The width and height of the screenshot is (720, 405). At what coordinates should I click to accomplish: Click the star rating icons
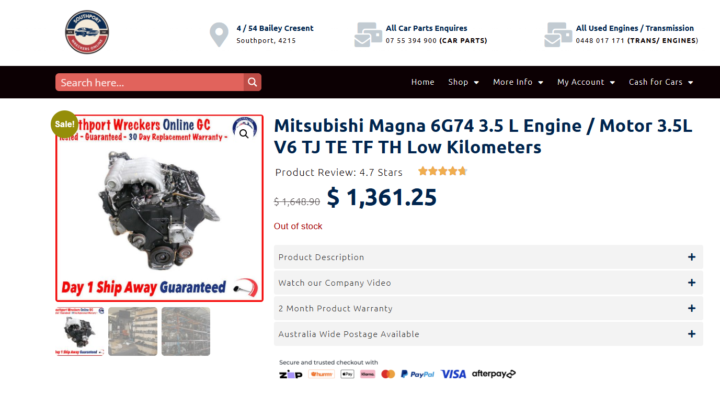442,171
